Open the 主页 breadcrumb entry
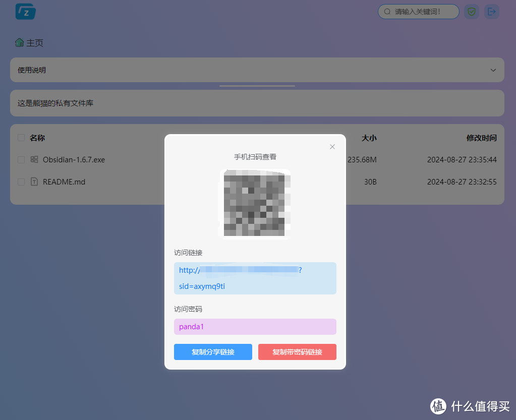 tap(33, 43)
